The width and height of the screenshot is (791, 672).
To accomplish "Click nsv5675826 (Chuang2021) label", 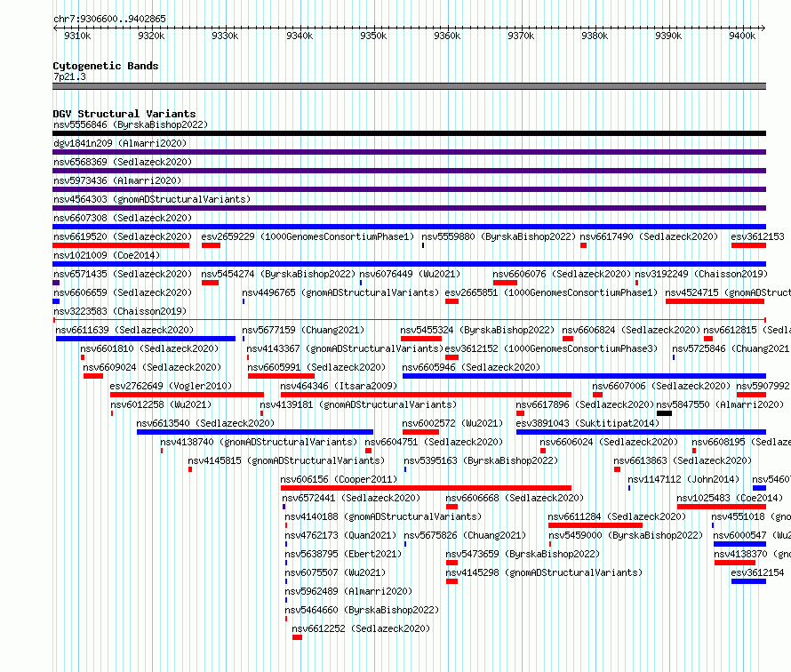I will [465, 535].
